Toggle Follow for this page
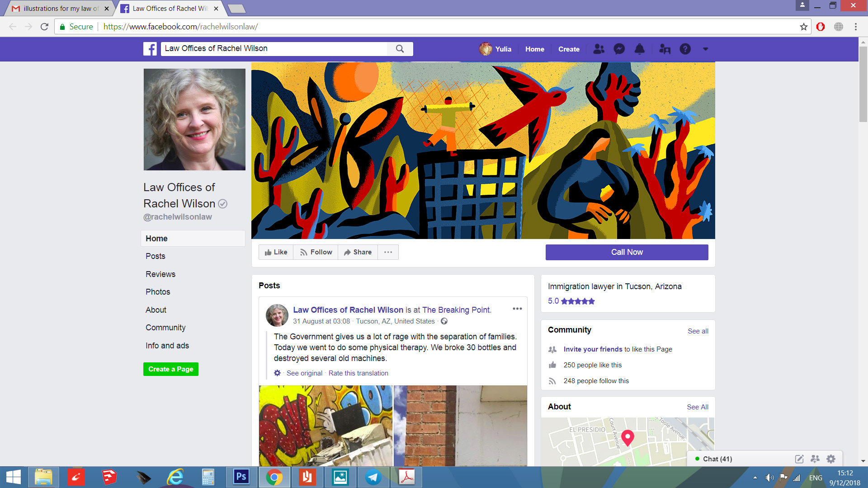868x488 pixels. tap(316, 252)
